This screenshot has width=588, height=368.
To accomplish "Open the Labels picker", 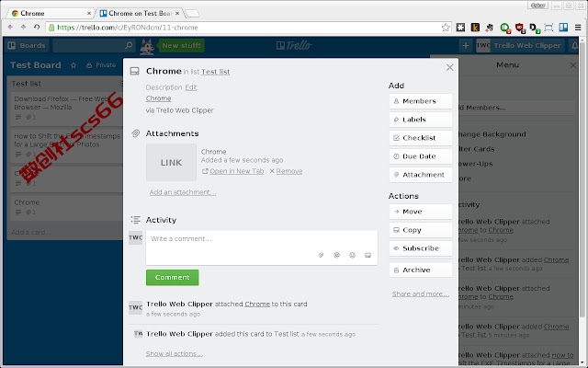I will (x=421, y=120).
